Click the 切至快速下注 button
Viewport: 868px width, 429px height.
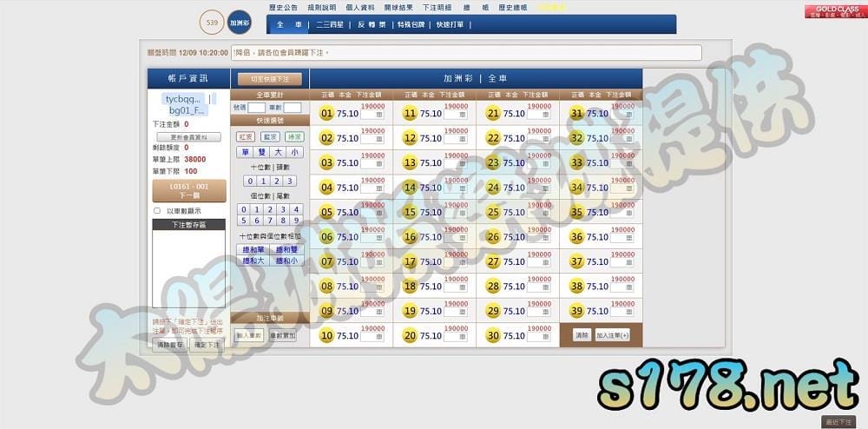click(270, 80)
